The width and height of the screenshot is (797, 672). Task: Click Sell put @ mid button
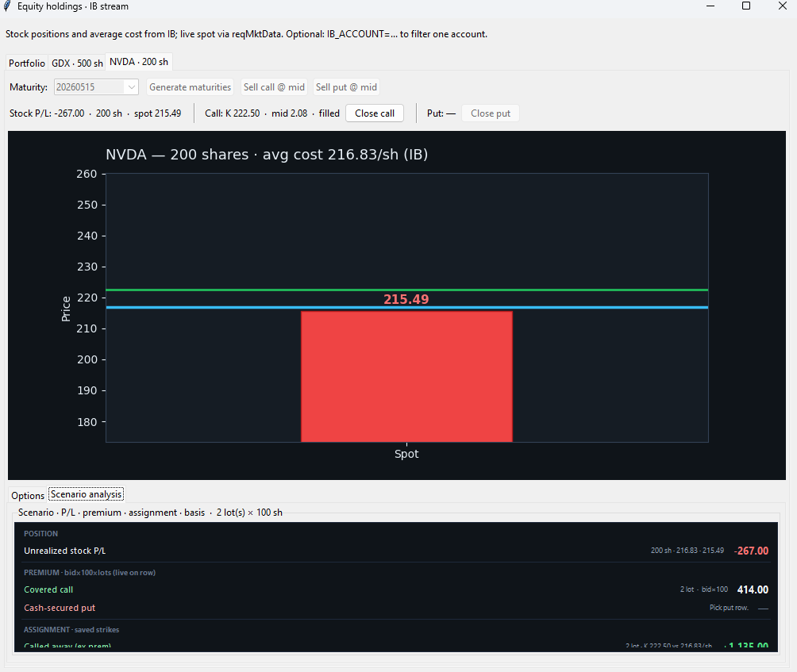pyautogui.click(x=346, y=86)
